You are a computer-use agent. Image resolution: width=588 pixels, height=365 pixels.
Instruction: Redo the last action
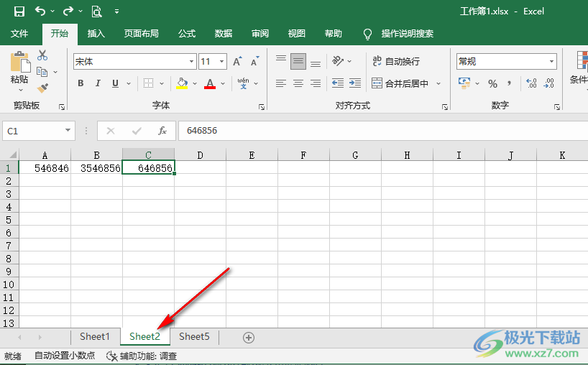(x=68, y=11)
